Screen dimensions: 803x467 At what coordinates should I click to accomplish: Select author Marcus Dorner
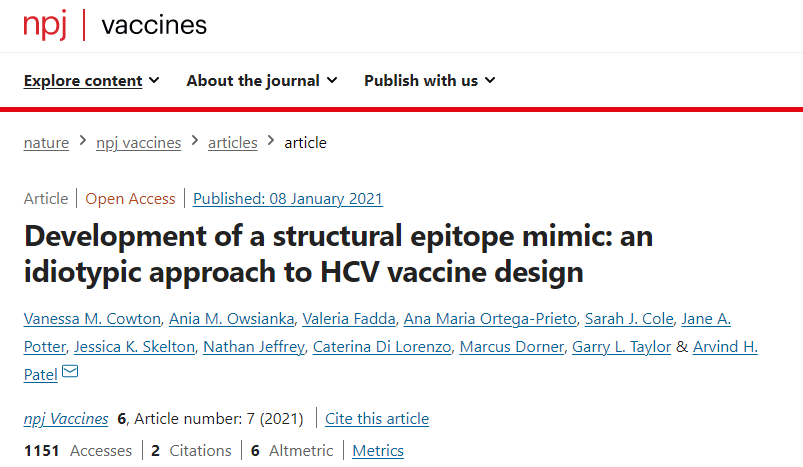point(512,347)
